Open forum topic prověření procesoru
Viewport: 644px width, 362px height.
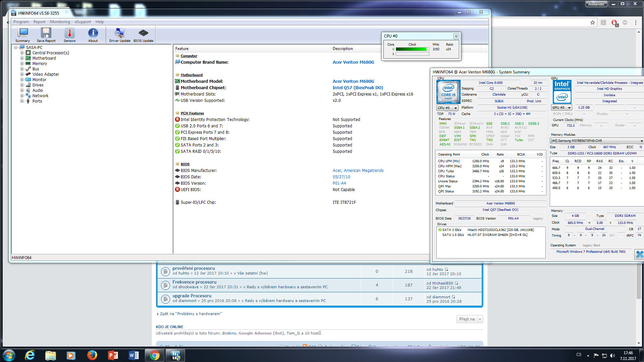[194, 268]
